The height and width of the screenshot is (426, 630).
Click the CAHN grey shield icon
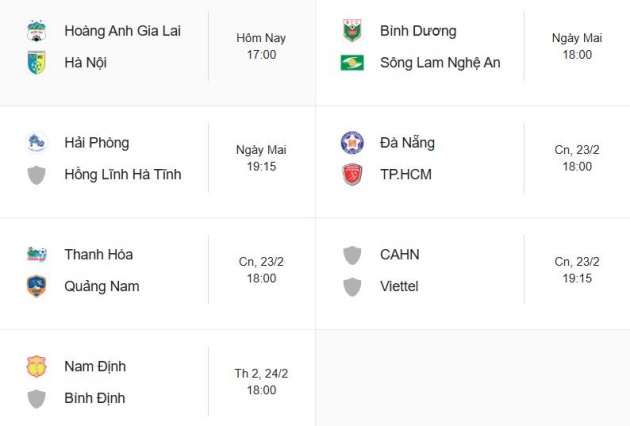click(x=352, y=254)
